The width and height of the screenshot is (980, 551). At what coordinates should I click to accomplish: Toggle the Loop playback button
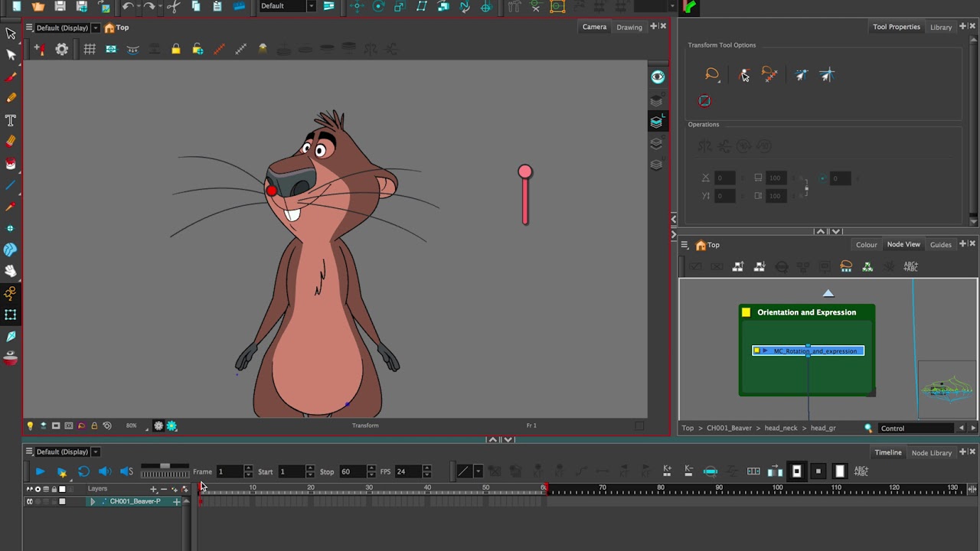pyautogui.click(x=83, y=471)
